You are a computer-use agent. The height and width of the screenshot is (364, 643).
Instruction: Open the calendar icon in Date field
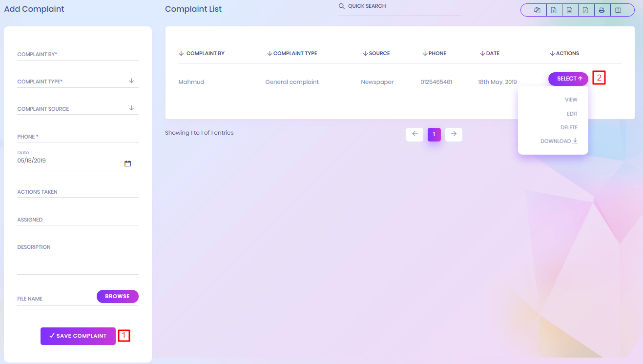pyautogui.click(x=127, y=163)
